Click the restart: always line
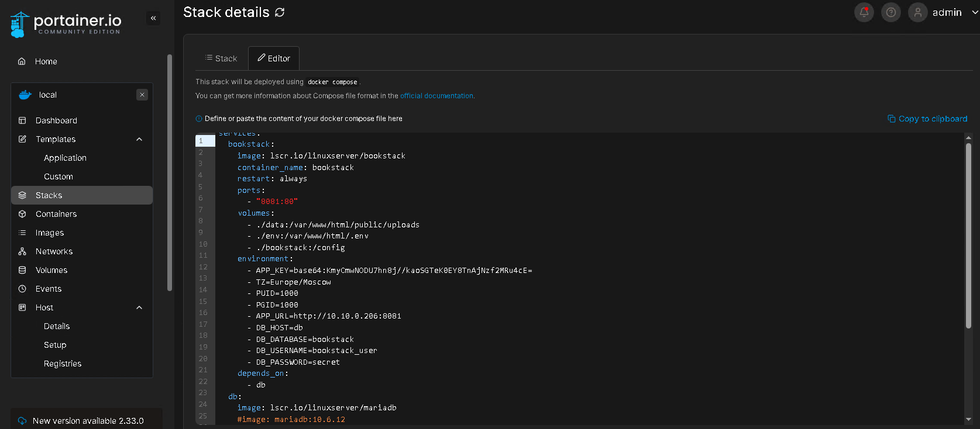This screenshot has width=980, height=429. click(x=272, y=179)
